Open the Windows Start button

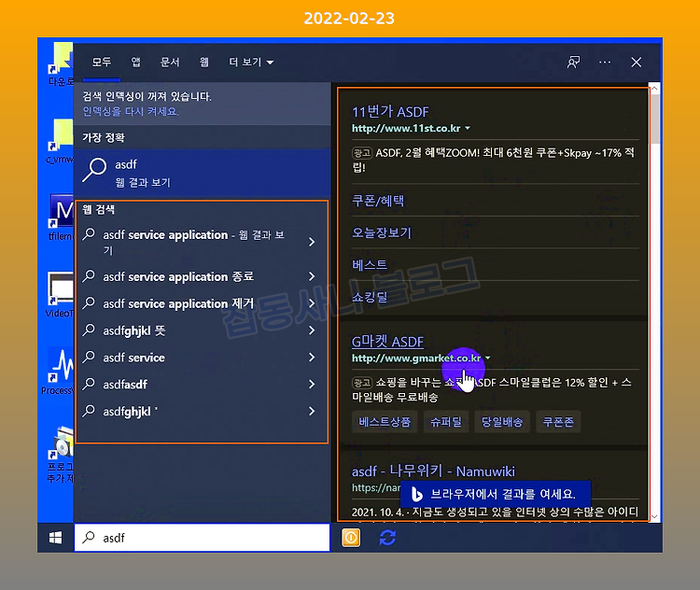55,538
